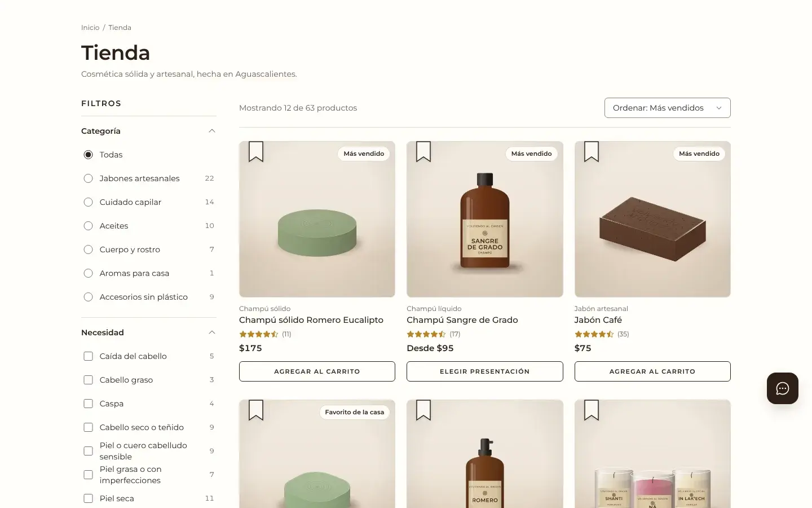Bookmark the Favorito de la casa product

pos(256,410)
